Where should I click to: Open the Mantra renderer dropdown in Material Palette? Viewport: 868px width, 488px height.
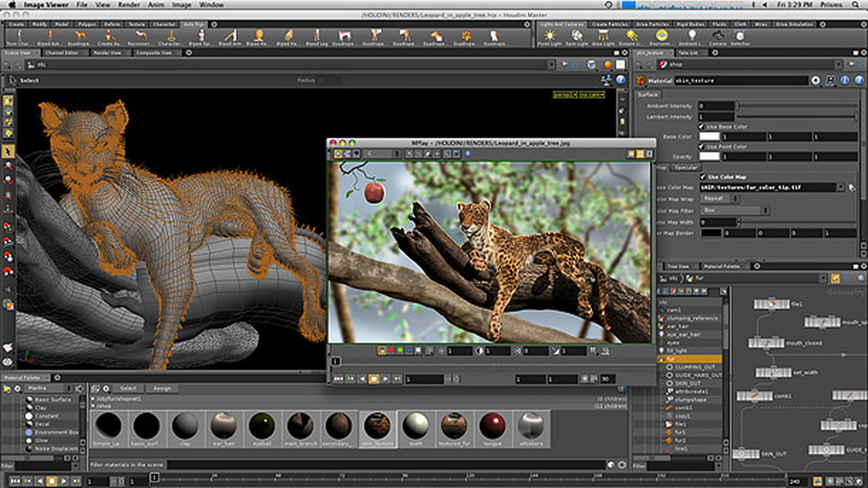(46, 388)
